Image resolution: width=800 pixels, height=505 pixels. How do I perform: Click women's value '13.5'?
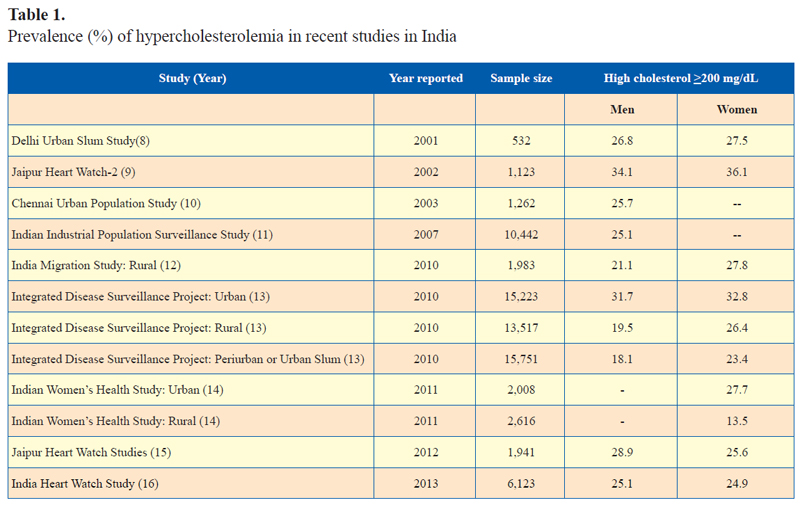(737, 421)
